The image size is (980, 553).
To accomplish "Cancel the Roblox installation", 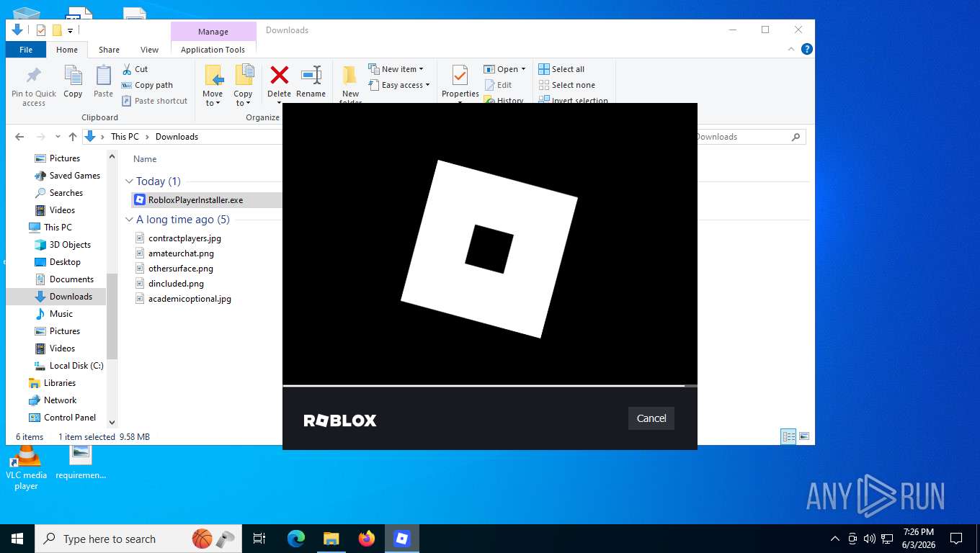I will point(651,418).
